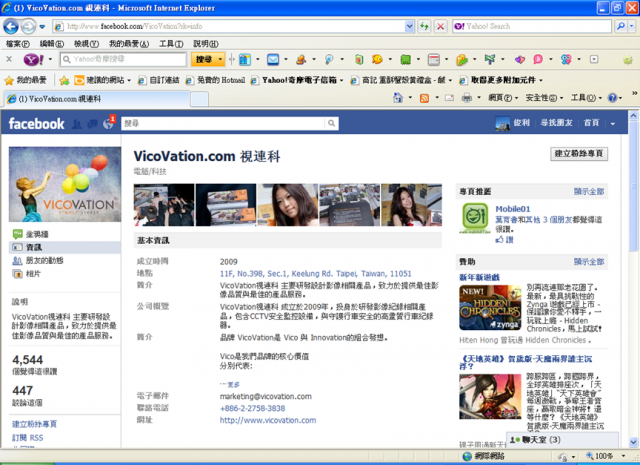Screen dimensions: 640x465
Task: Click the Stop loading X icon
Action: point(440,27)
